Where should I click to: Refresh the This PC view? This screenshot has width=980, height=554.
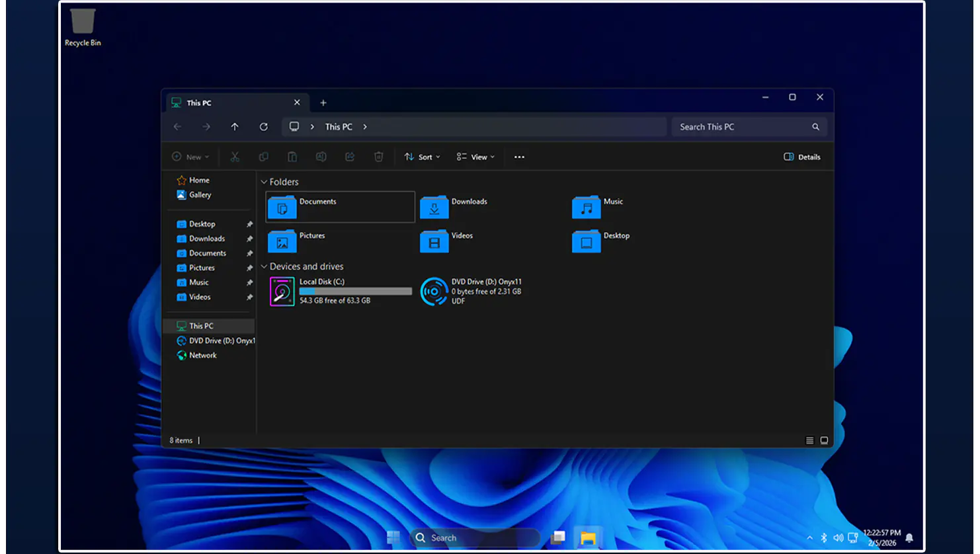point(264,127)
